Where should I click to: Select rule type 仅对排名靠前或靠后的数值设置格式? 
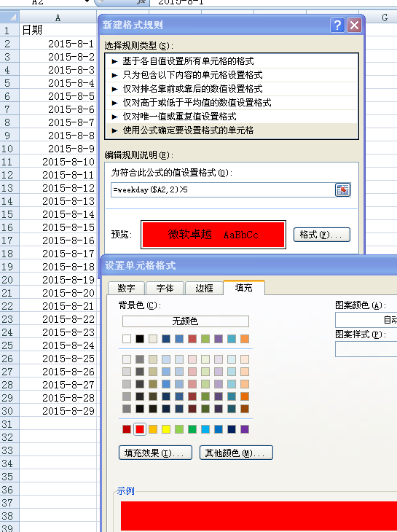(x=231, y=89)
